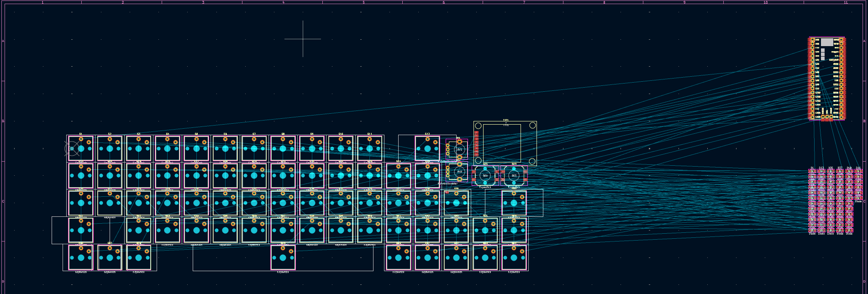Select the S12 key switch footprint
The height and width of the screenshot is (294, 868).
pyautogui.click(x=427, y=148)
